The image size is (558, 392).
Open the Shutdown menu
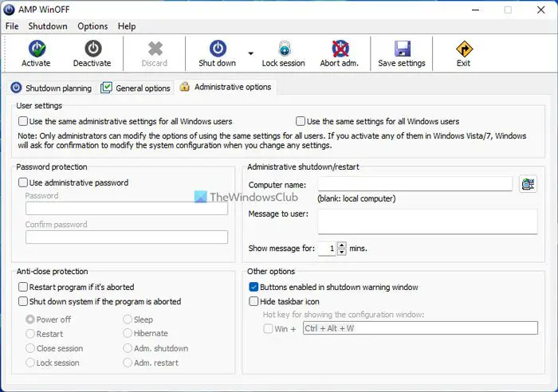[x=48, y=26]
